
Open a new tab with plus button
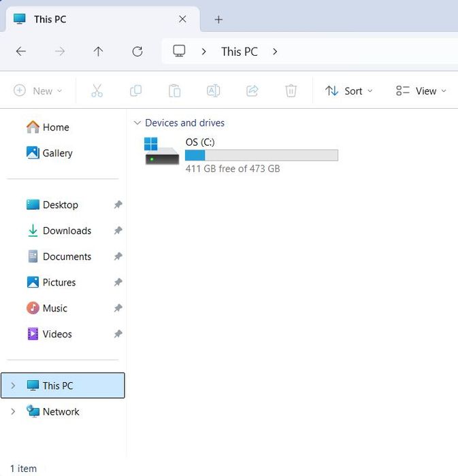[218, 20]
